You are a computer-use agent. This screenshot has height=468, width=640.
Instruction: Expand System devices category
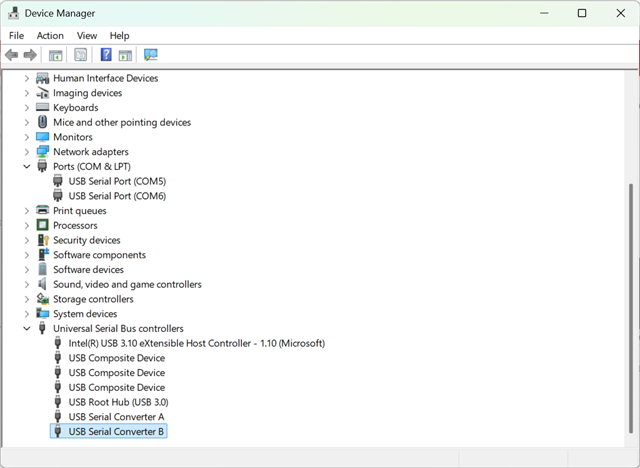(x=27, y=314)
